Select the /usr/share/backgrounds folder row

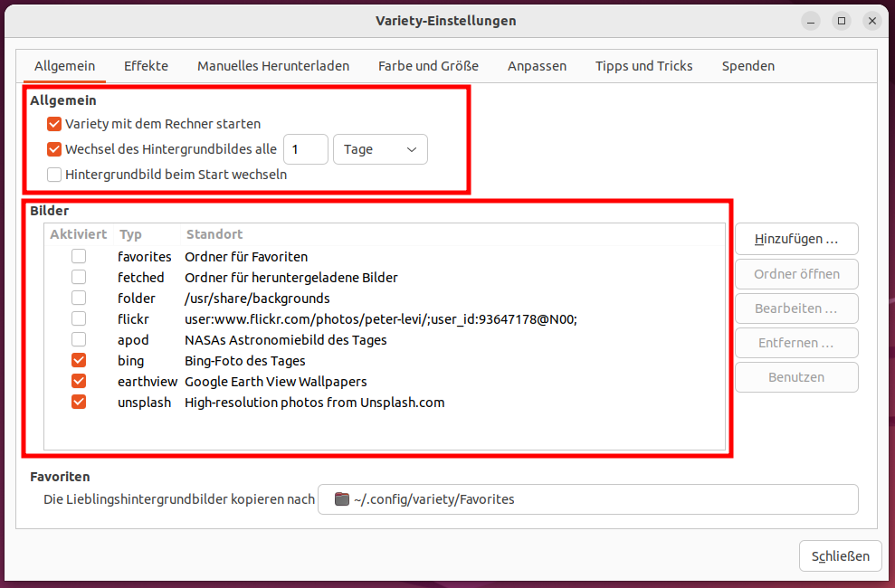(384, 299)
